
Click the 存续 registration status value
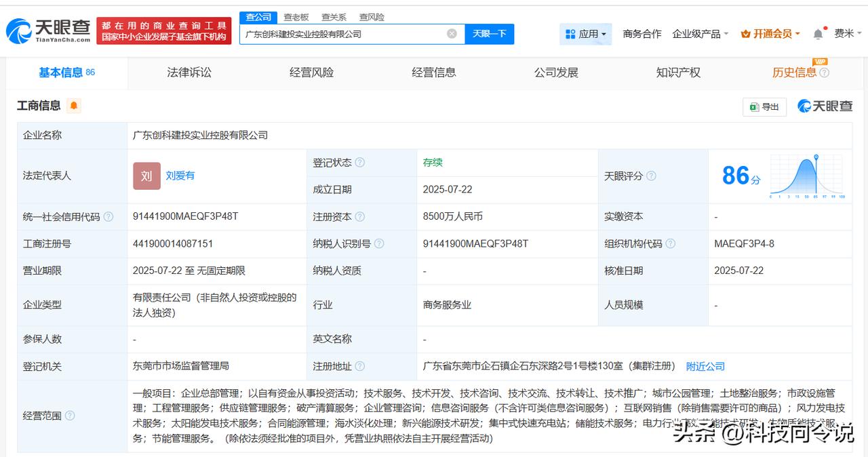[x=433, y=163]
